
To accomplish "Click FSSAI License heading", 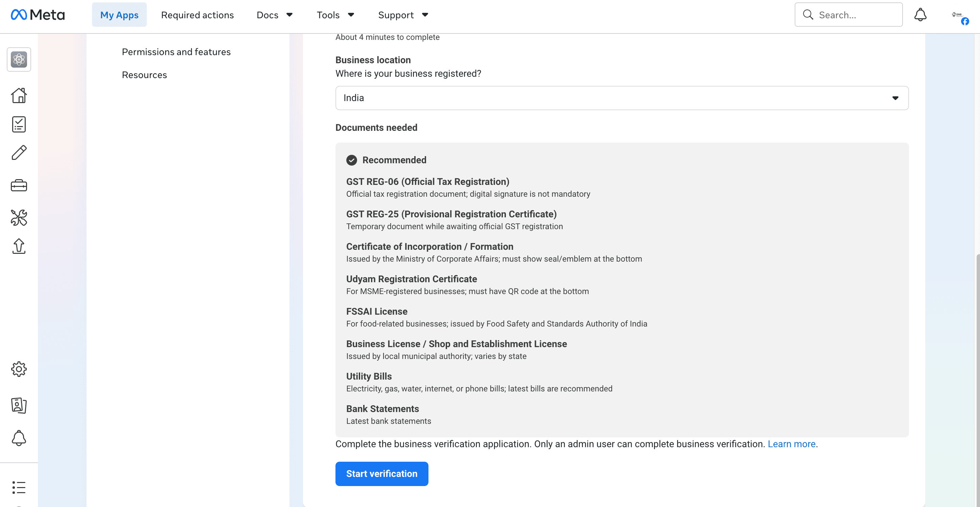I will click(x=377, y=312).
